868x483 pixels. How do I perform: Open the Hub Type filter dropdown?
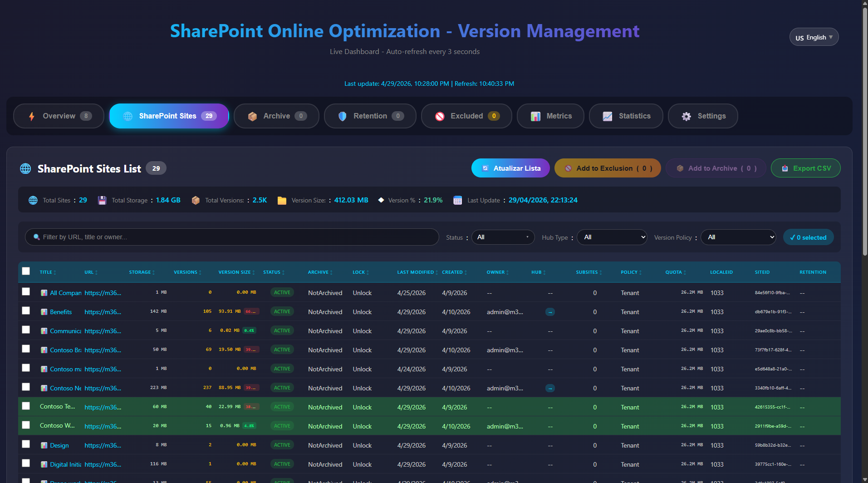click(x=612, y=237)
